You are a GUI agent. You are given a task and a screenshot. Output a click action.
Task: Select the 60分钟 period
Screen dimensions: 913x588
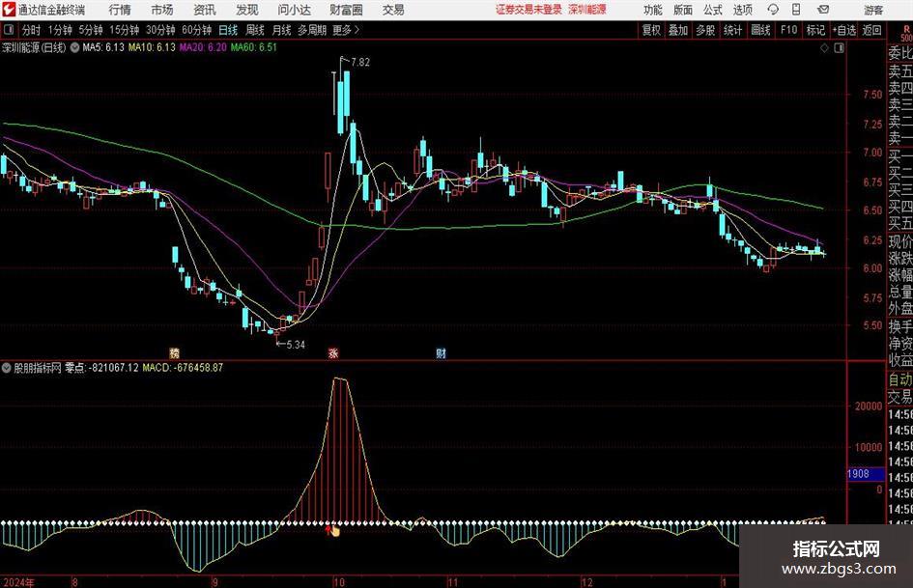(196, 30)
